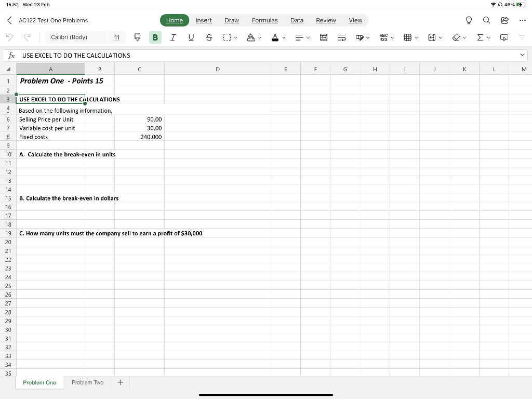Apply the font color A
This screenshot has width=532, height=399.
pos(275,37)
